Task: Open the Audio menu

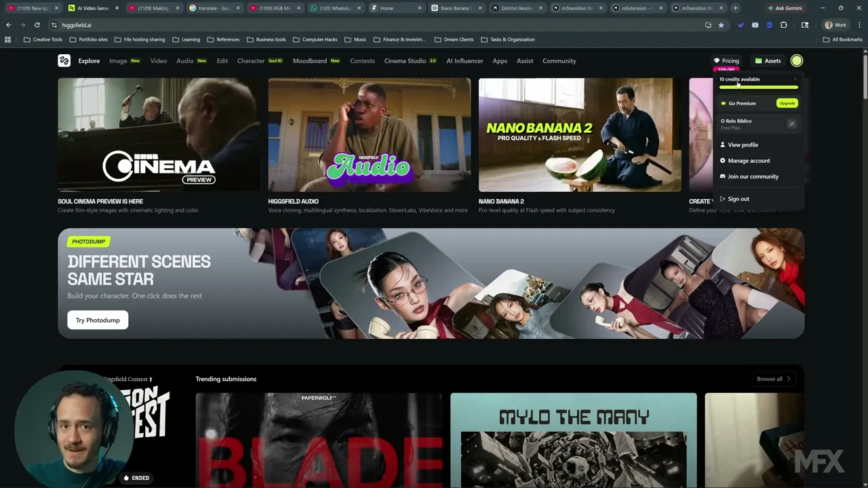Action: click(x=191, y=61)
